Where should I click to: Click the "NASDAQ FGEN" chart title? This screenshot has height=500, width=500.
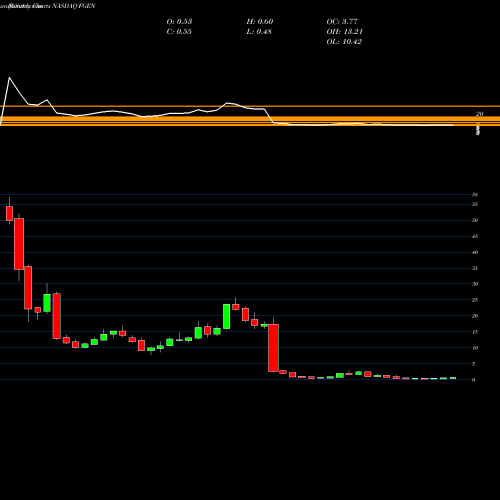[74, 6]
